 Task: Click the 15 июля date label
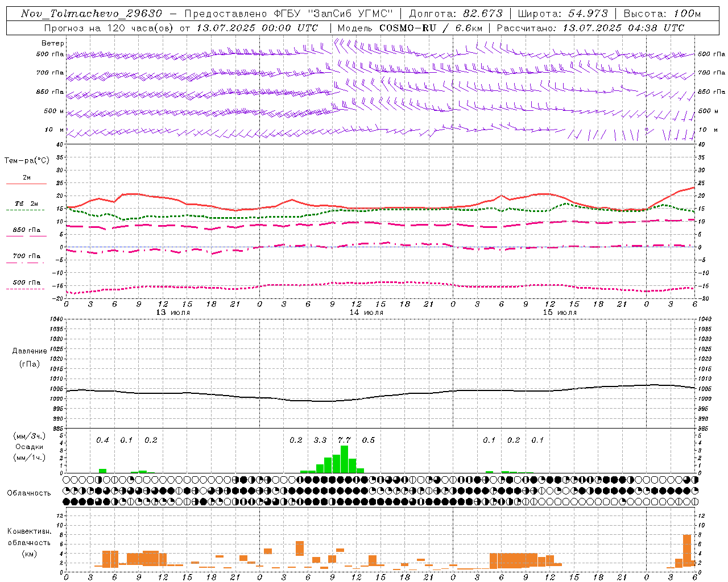[x=559, y=312]
